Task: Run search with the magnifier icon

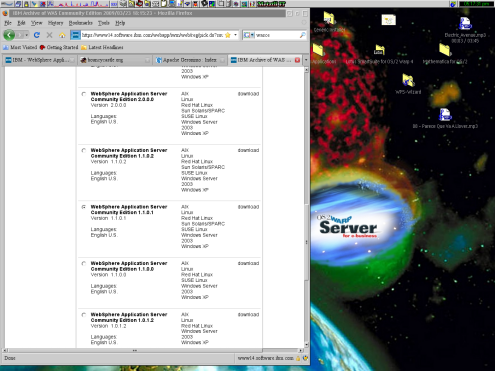Action: tap(302, 35)
